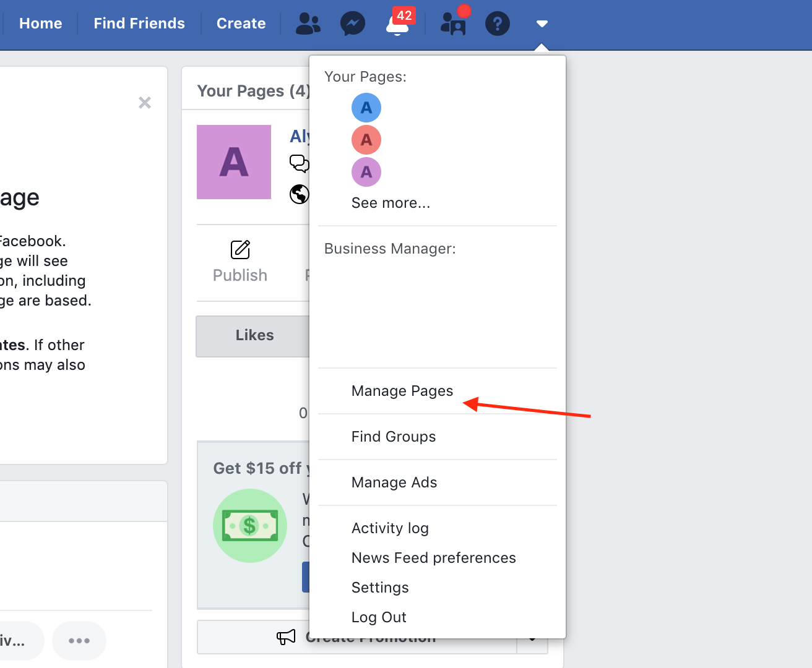Click Create in the top bar
The width and height of the screenshot is (812, 668).
[241, 24]
